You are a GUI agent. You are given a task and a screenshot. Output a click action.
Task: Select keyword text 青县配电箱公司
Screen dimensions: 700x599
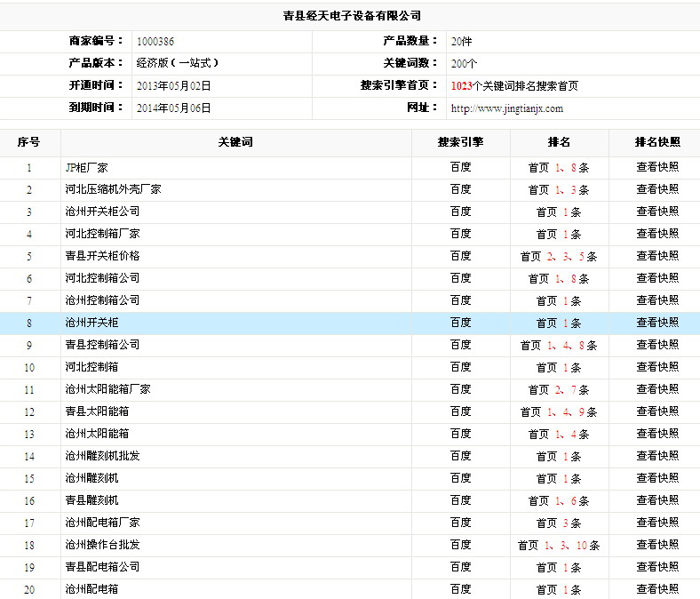[x=102, y=567]
